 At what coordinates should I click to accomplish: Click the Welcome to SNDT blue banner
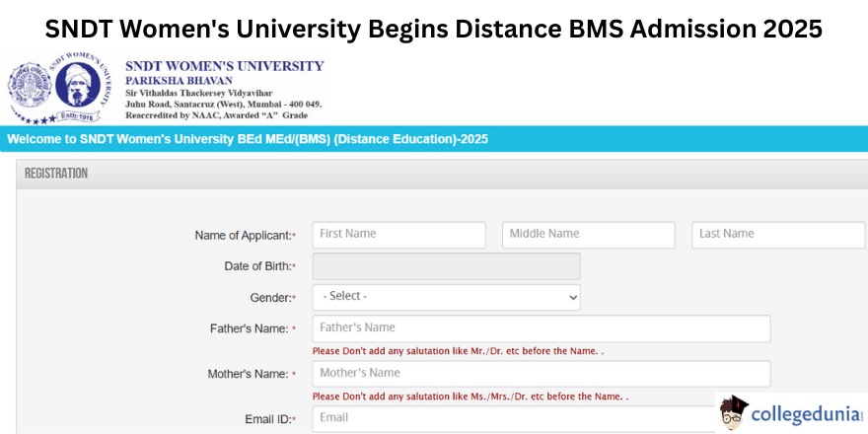(247, 139)
